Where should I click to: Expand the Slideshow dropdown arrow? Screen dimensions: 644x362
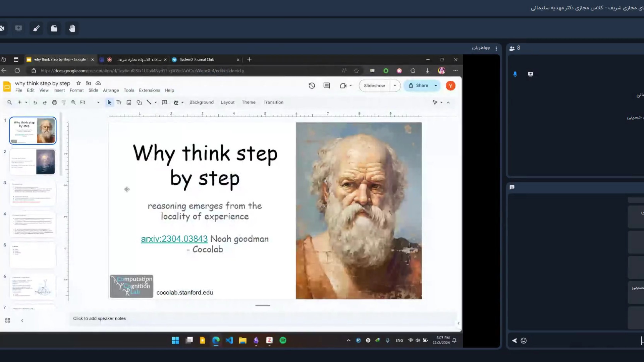(395, 85)
